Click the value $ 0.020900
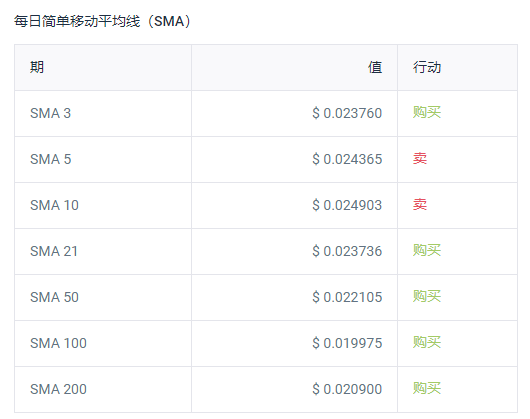530x419 pixels. tap(347, 389)
